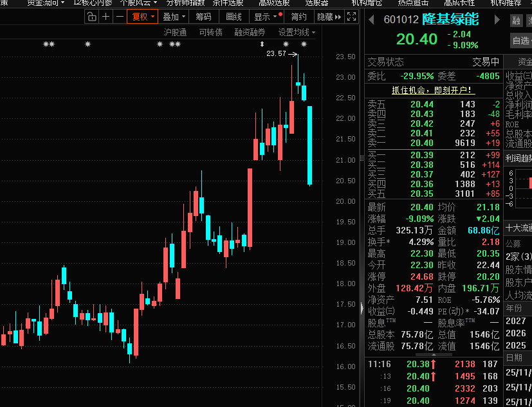Go to next stock with right arrow

pyautogui.click(x=497, y=20)
